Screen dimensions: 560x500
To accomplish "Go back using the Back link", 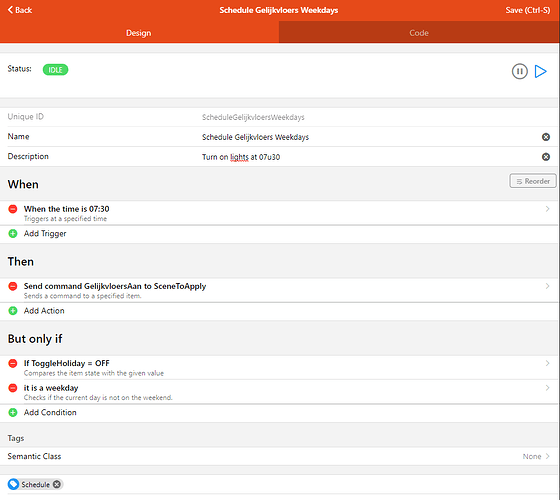I will click(x=20, y=10).
